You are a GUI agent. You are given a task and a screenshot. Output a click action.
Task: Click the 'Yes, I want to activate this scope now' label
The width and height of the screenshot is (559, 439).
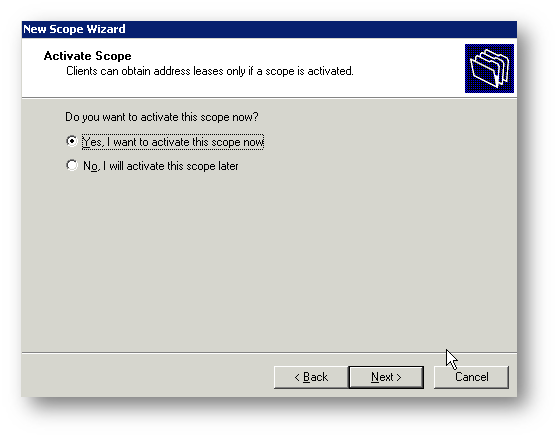click(x=173, y=142)
